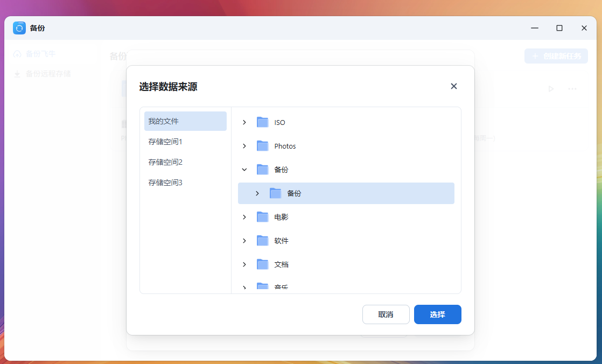This screenshot has height=364, width=602.
Task: Expand the ISO folder chevron
Action: pyautogui.click(x=244, y=122)
